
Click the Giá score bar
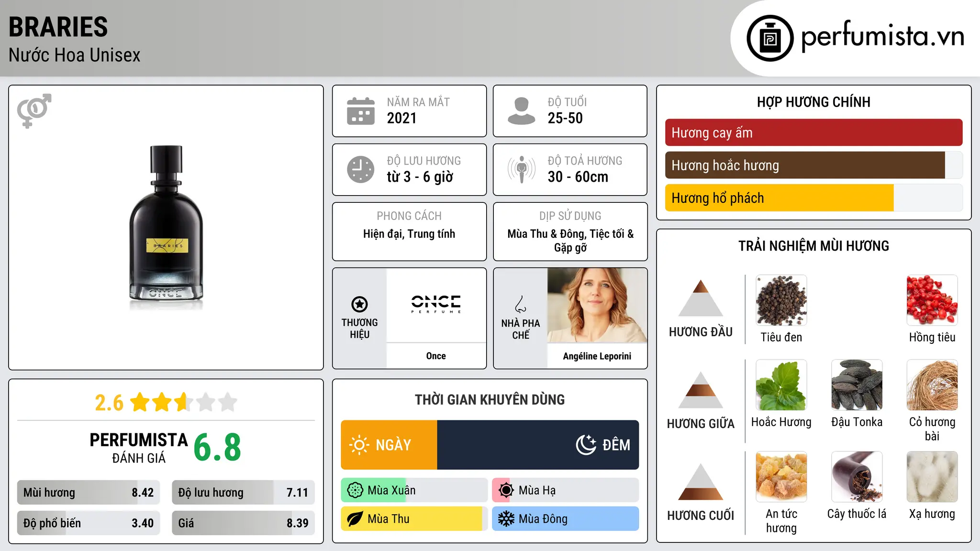pos(243,523)
